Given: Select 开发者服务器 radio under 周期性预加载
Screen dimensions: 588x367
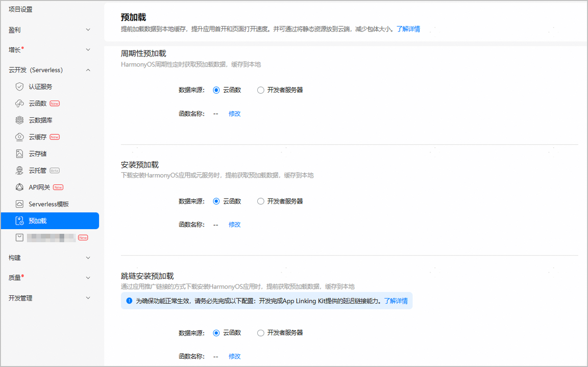Looking at the screenshot, I should click(261, 90).
